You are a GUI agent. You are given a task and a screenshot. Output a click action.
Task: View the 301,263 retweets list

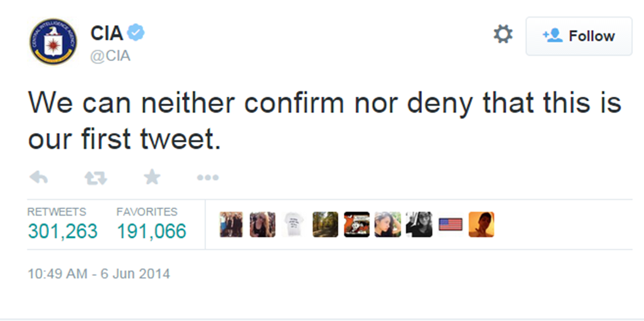pyautogui.click(x=62, y=231)
